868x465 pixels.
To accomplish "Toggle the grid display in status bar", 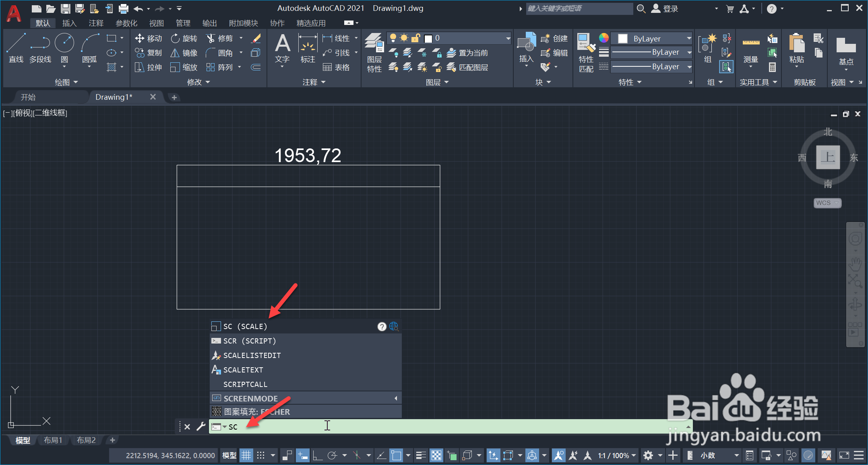I will [246, 455].
